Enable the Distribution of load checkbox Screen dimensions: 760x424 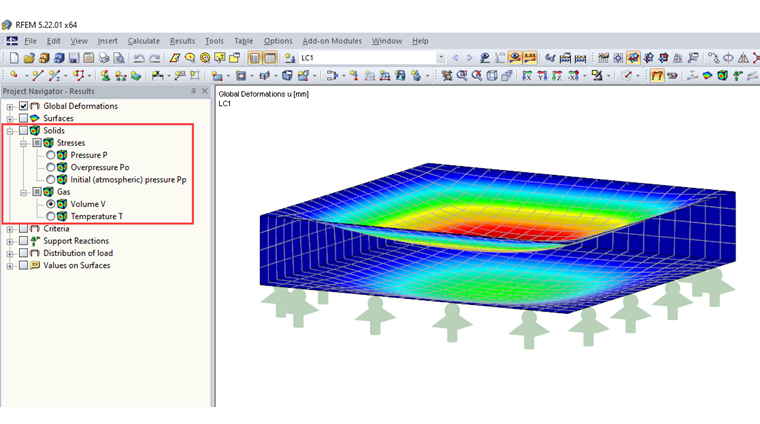23,253
